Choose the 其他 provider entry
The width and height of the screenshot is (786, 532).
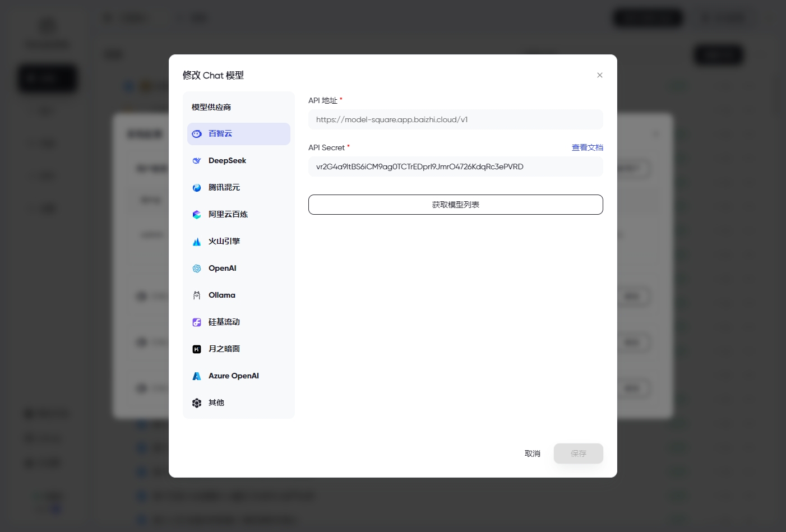(239, 403)
